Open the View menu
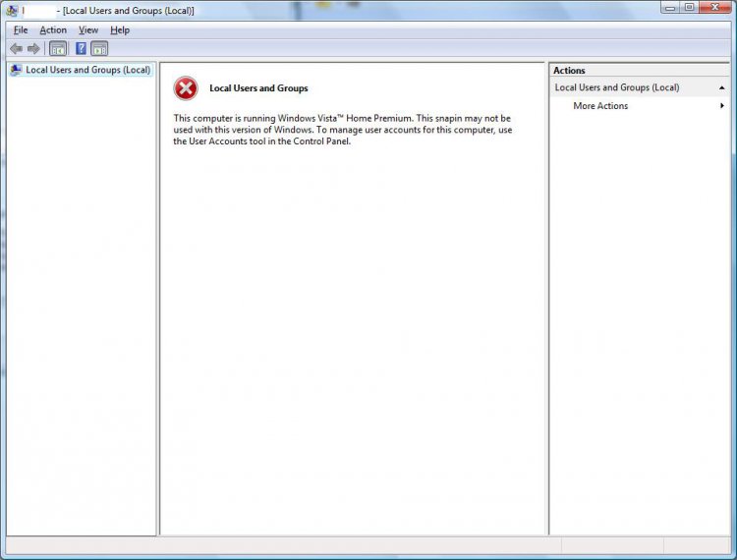This screenshot has height=560, width=737. [88, 30]
